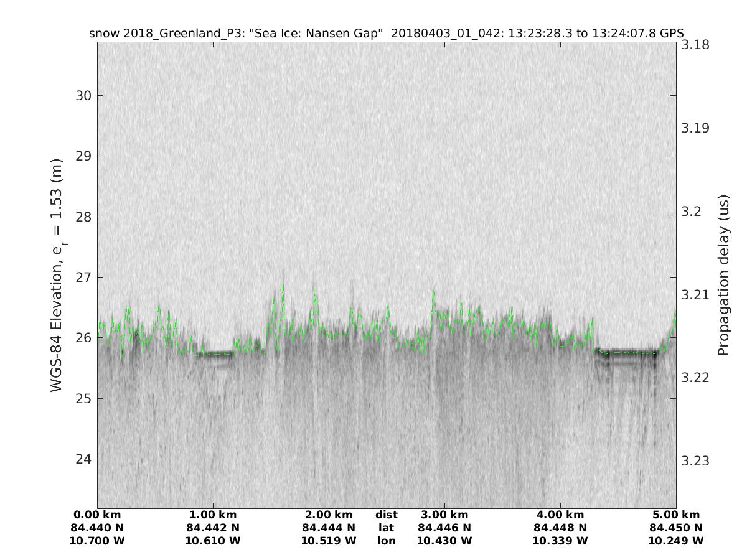The height and width of the screenshot is (560, 747).
Task: Click the 29 elevation tick label
Action: [84, 156]
